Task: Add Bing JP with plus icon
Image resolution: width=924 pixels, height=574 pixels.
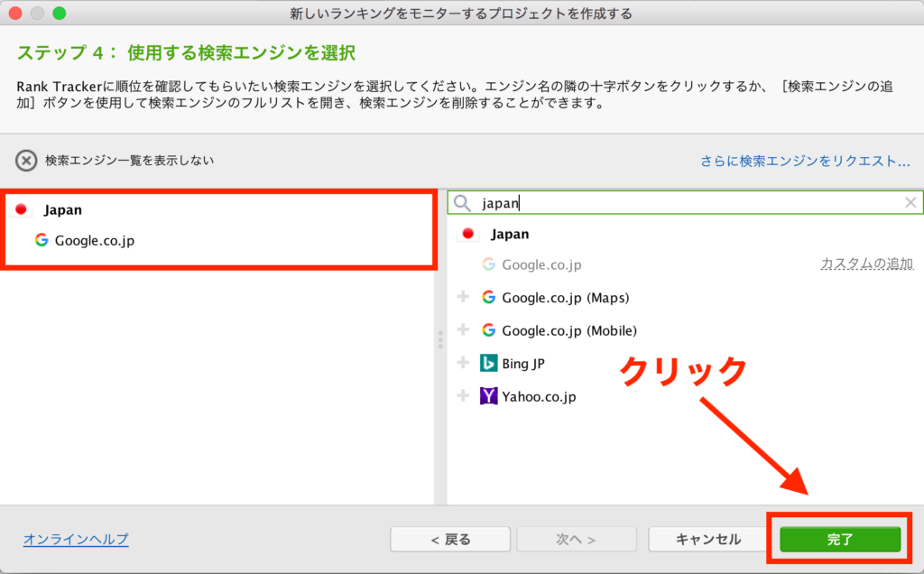Action: tap(463, 363)
